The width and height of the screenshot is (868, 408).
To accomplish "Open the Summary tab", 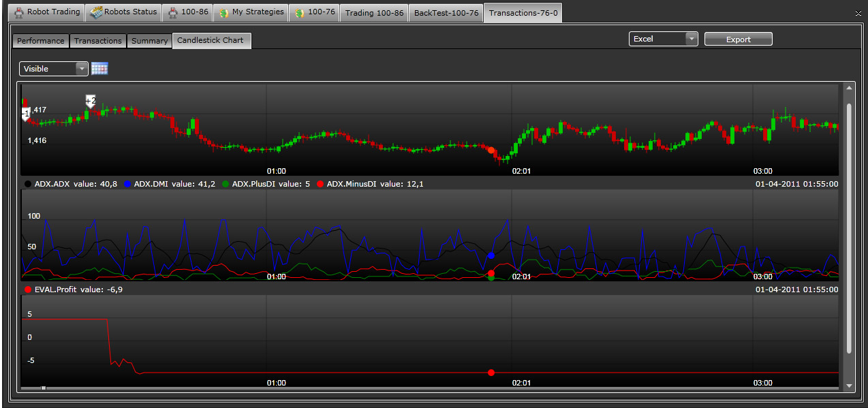I will tap(149, 41).
